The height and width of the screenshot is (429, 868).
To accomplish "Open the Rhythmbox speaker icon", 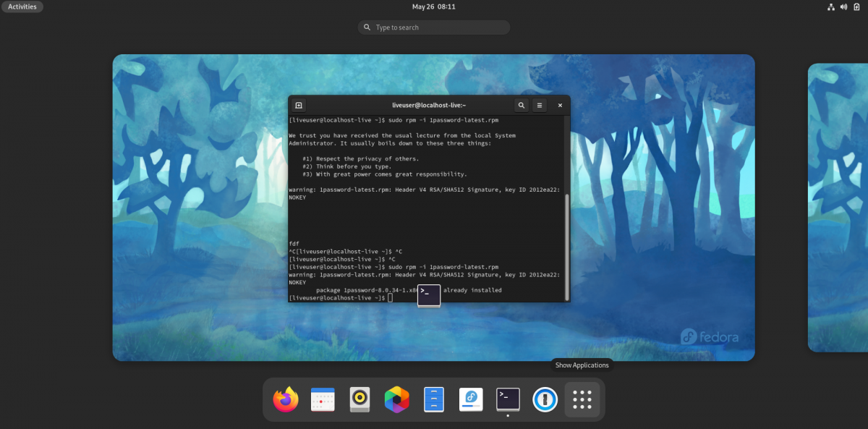I will point(359,399).
